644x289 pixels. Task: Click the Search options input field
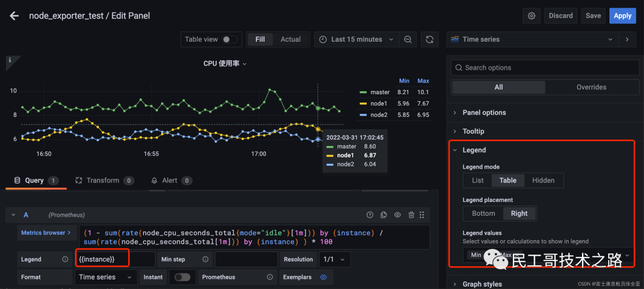pos(545,67)
